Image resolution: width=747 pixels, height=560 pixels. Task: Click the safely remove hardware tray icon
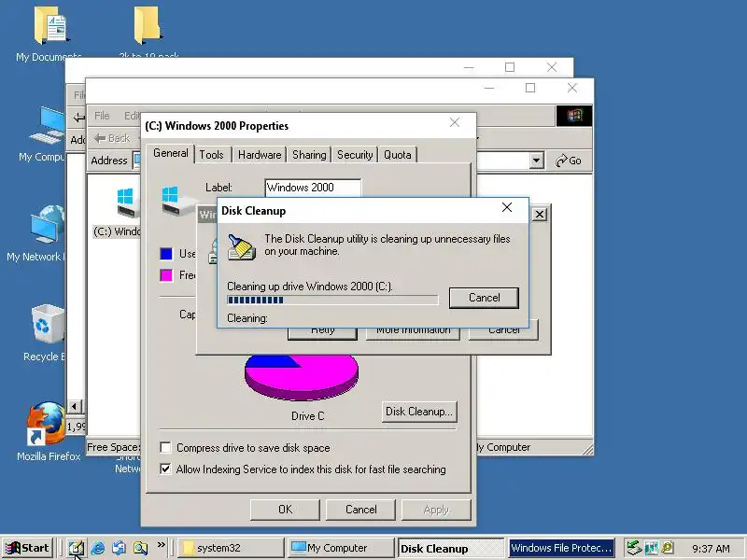point(634,548)
